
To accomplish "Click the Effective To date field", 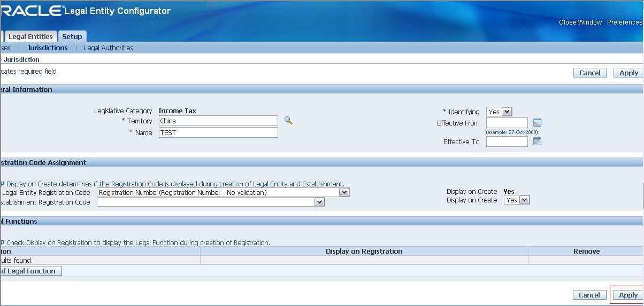I will point(507,142).
